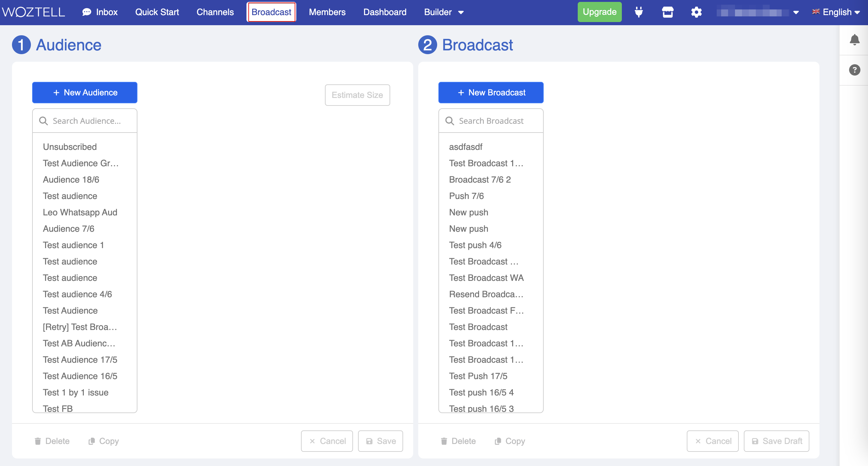Image resolution: width=868 pixels, height=466 pixels.
Task: Select Test Broadcast WA from the list
Action: coord(486,277)
